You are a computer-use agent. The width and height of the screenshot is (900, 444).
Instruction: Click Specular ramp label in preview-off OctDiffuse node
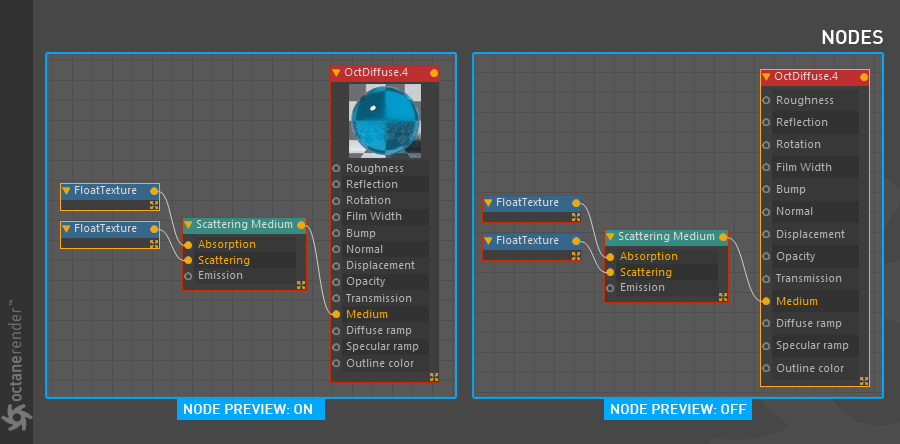(x=812, y=345)
